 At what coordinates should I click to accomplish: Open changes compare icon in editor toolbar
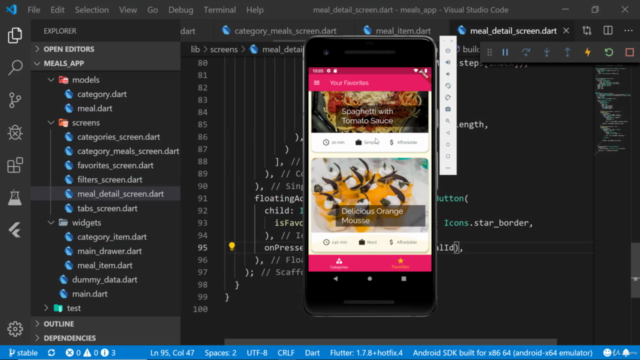(587, 31)
